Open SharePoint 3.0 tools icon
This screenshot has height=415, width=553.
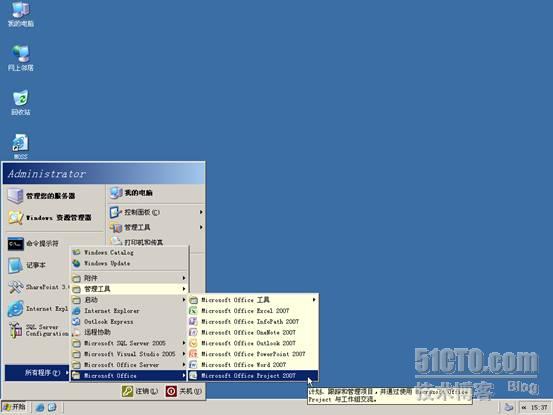coord(16,287)
